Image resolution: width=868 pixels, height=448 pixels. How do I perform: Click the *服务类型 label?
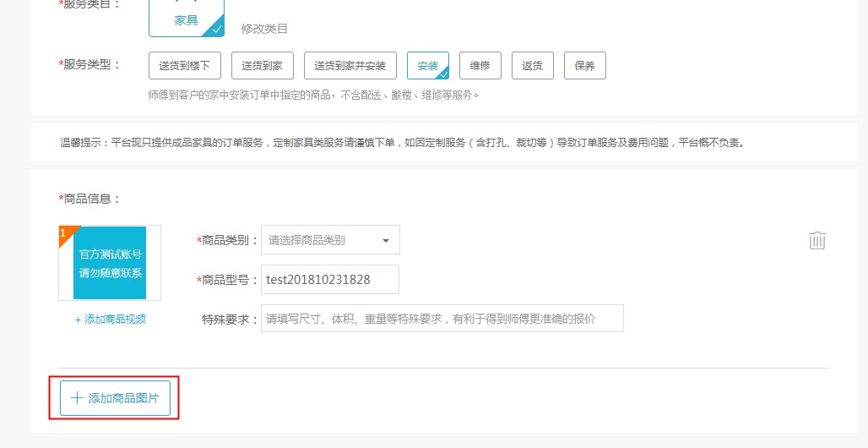tap(90, 64)
